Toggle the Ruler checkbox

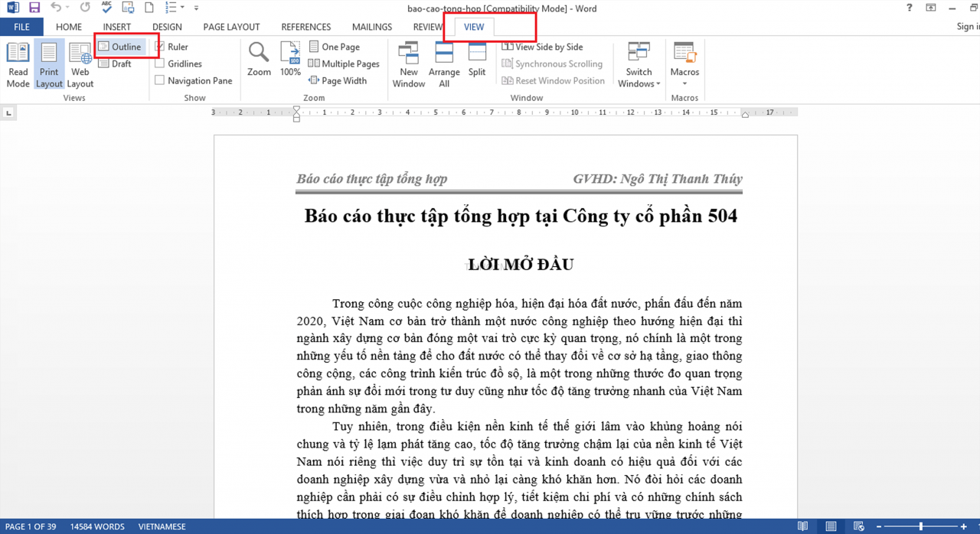(171, 47)
